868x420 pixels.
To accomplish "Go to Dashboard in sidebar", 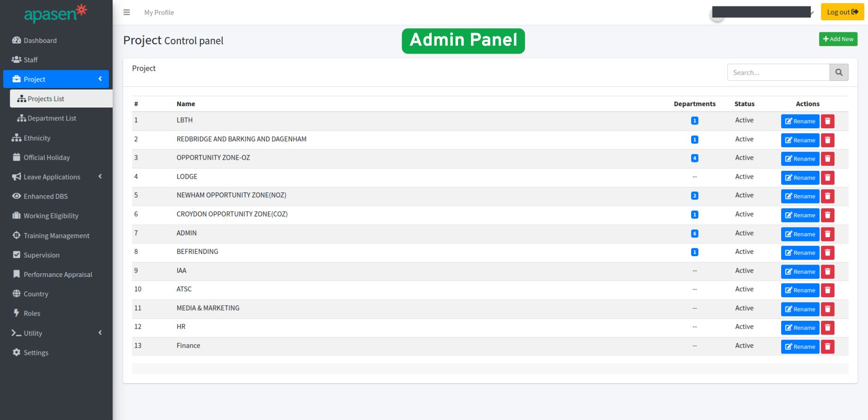I will click(40, 41).
